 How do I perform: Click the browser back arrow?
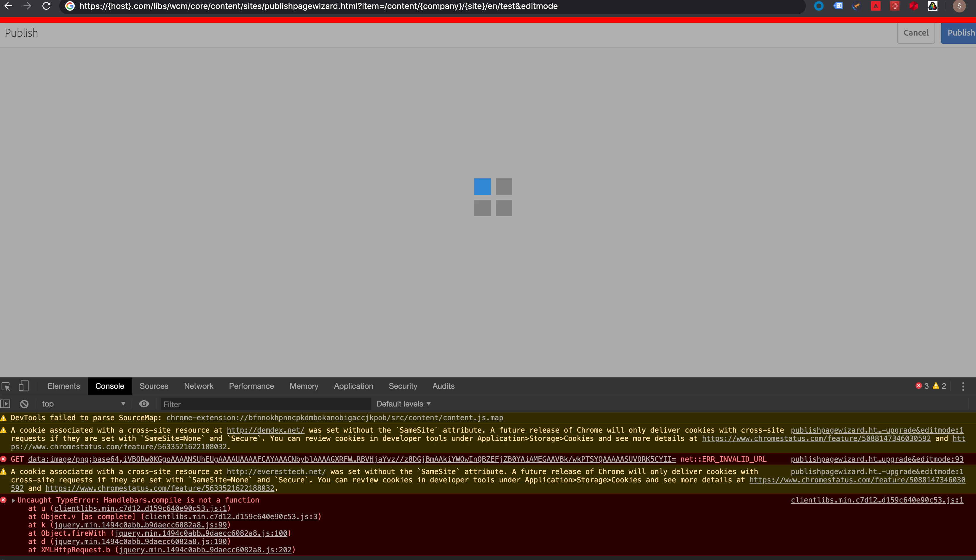pos(8,6)
